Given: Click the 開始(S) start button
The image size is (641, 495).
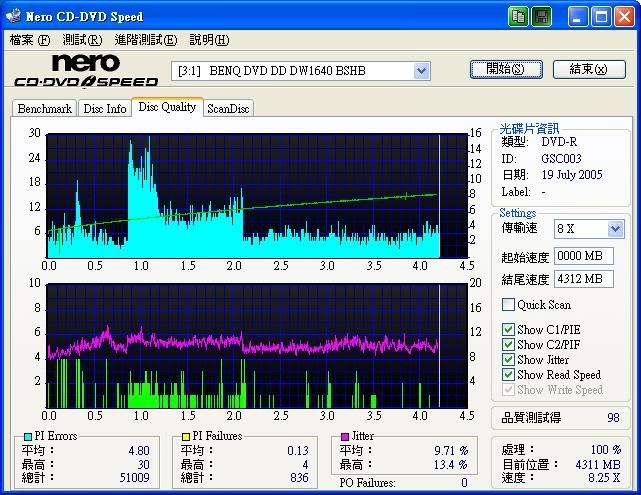Looking at the screenshot, I should (506, 69).
